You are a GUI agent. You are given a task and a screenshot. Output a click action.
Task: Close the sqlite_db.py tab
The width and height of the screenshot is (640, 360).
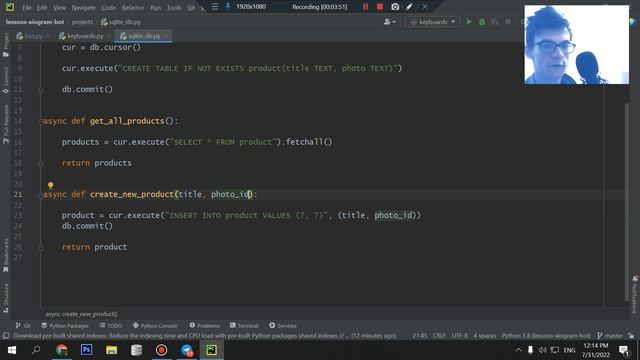(x=166, y=36)
